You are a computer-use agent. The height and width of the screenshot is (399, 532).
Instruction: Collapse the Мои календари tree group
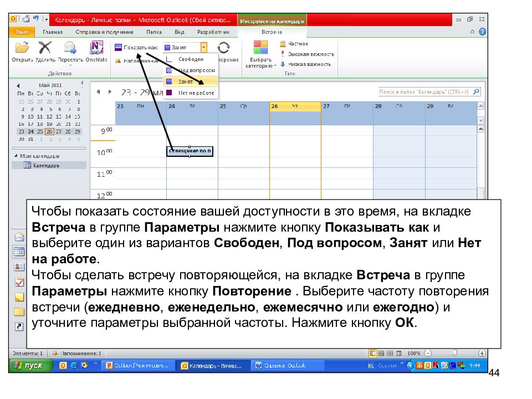[x=16, y=156]
